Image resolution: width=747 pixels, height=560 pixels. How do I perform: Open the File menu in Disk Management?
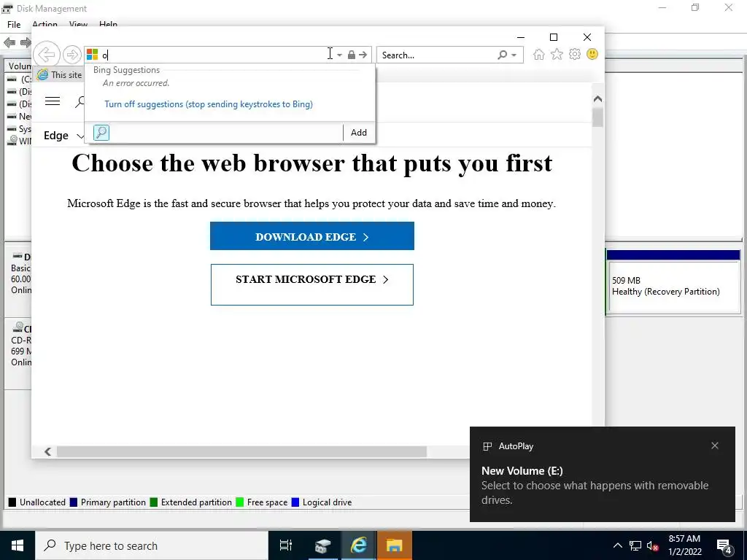pos(14,24)
